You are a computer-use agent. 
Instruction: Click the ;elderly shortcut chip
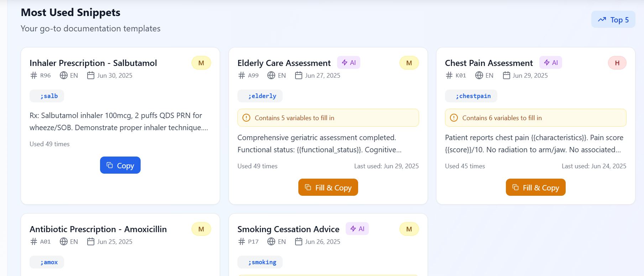pos(260,96)
